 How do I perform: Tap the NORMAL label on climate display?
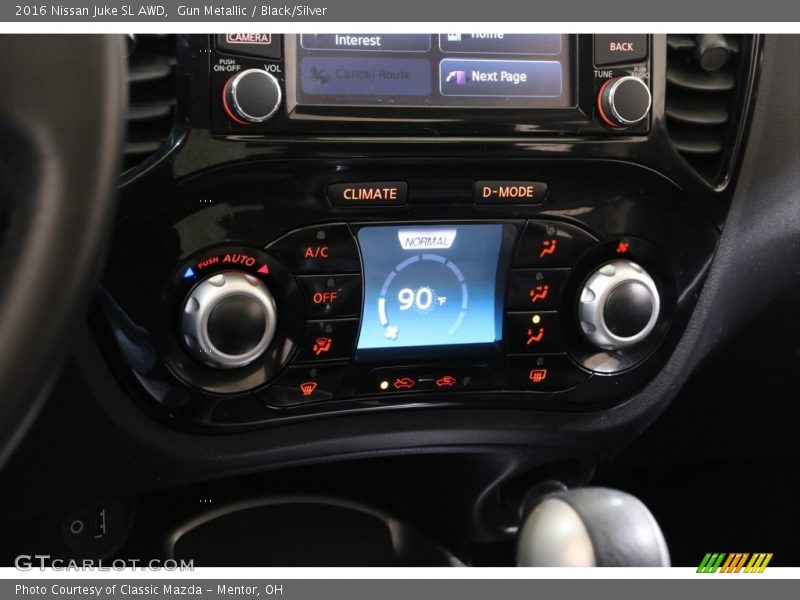point(427,241)
